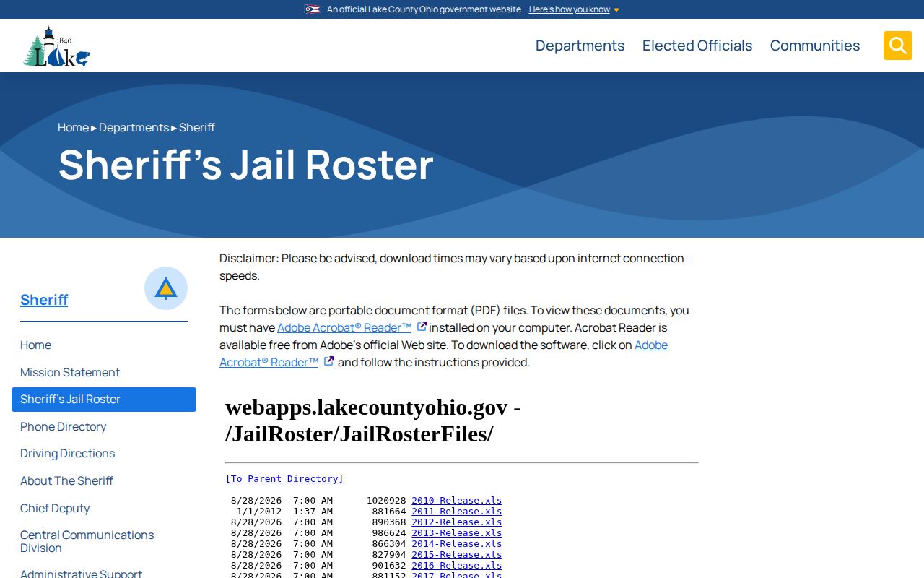
Task: Click the Sheriff sidebar heading link
Action: pos(44,300)
